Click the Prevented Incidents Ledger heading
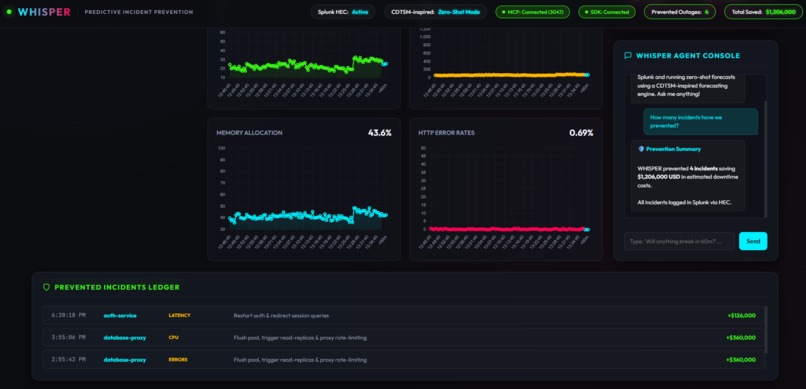Screen dimensions: 806x389 click(x=117, y=287)
